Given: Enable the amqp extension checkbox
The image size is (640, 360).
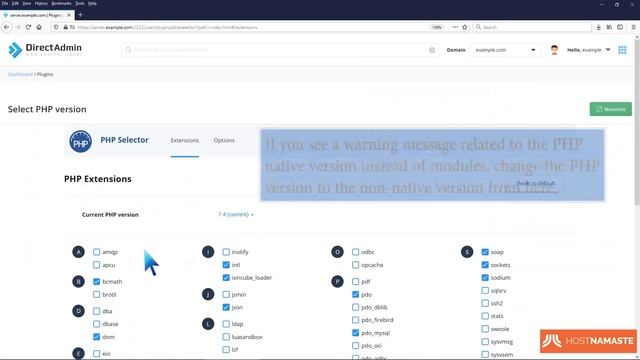Looking at the screenshot, I should point(96,252).
